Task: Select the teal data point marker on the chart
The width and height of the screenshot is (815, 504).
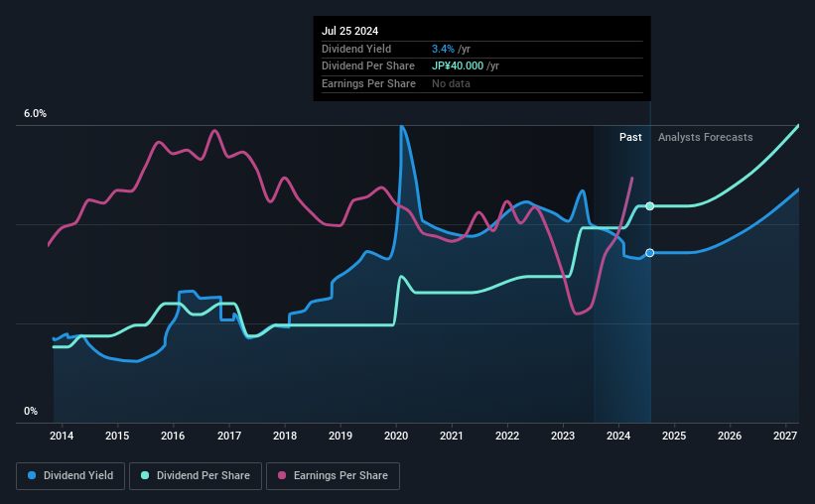Action: tap(650, 206)
